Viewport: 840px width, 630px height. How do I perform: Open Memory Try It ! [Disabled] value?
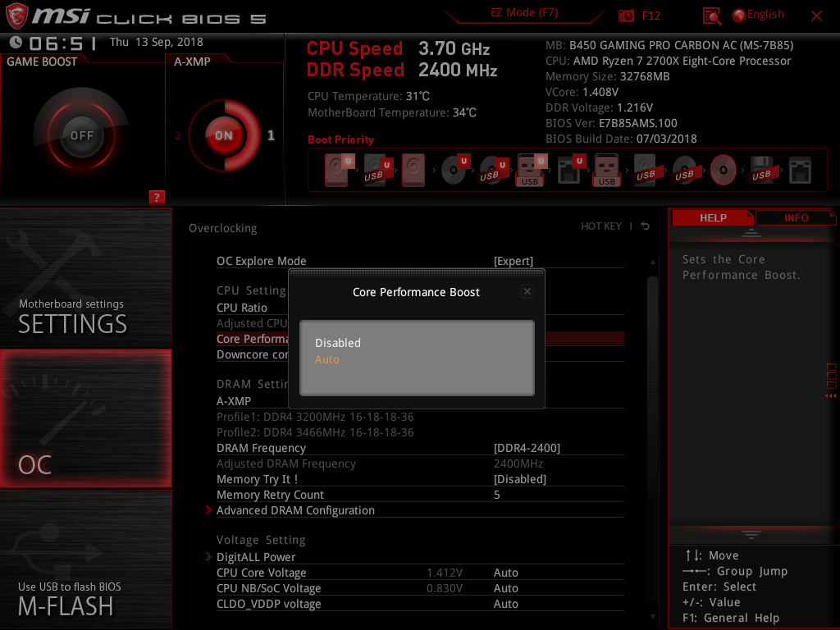coord(519,479)
